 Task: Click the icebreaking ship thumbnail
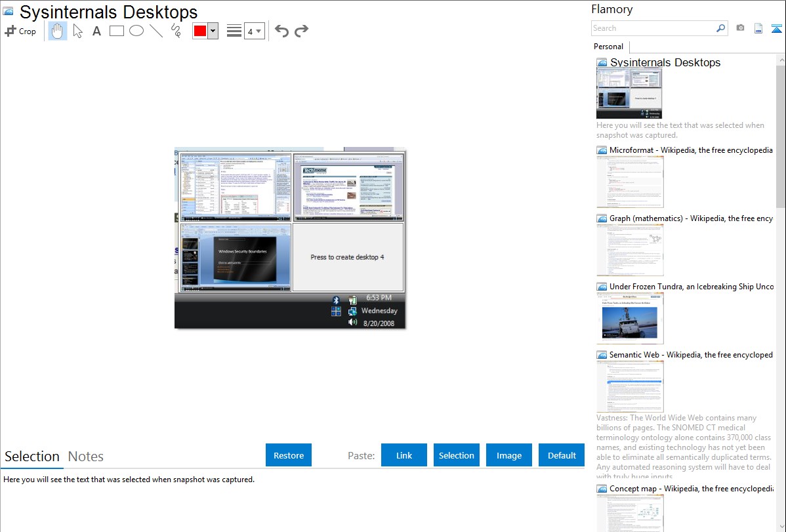click(x=630, y=318)
